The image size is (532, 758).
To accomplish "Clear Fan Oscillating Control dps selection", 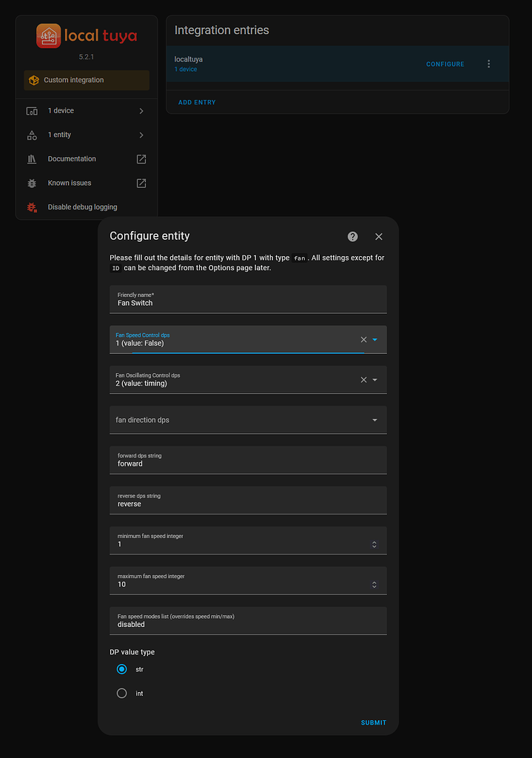I will [x=364, y=380].
